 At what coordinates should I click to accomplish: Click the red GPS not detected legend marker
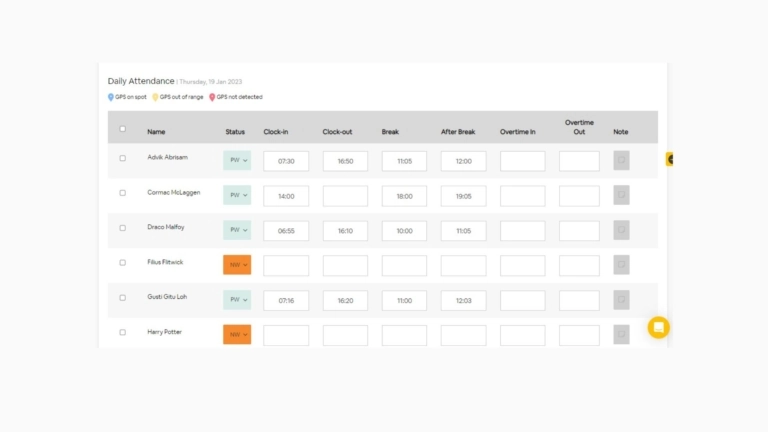212,97
